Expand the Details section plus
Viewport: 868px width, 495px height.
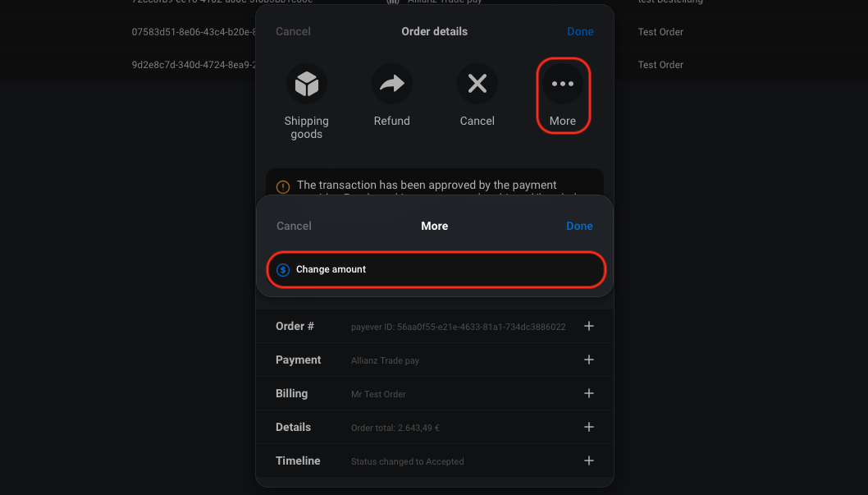point(589,427)
